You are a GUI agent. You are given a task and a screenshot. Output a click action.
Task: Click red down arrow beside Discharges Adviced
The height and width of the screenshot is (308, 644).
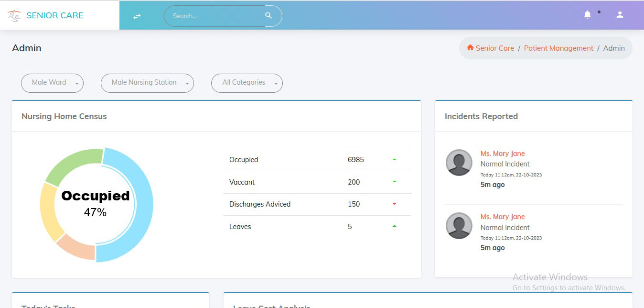pyautogui.click(x=394, y=204)
